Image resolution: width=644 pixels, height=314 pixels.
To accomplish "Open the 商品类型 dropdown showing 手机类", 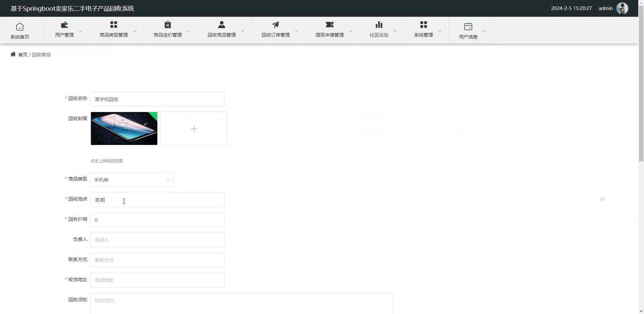I will (132, 179).
